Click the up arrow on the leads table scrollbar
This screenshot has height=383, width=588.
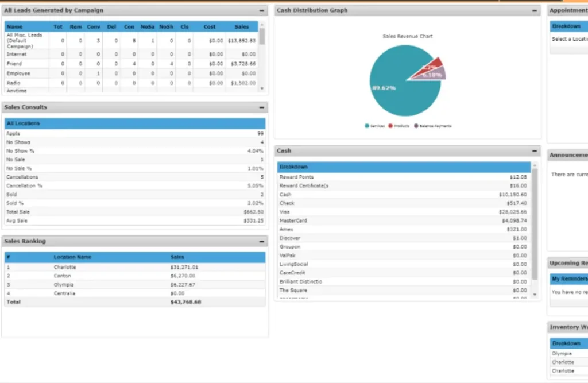262,24
